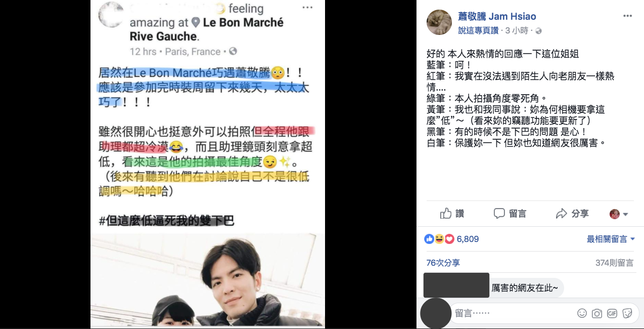The image size is (644, 329).
Task: Click the 說這專頁讚 link
Action: click(x=478, y=31)
